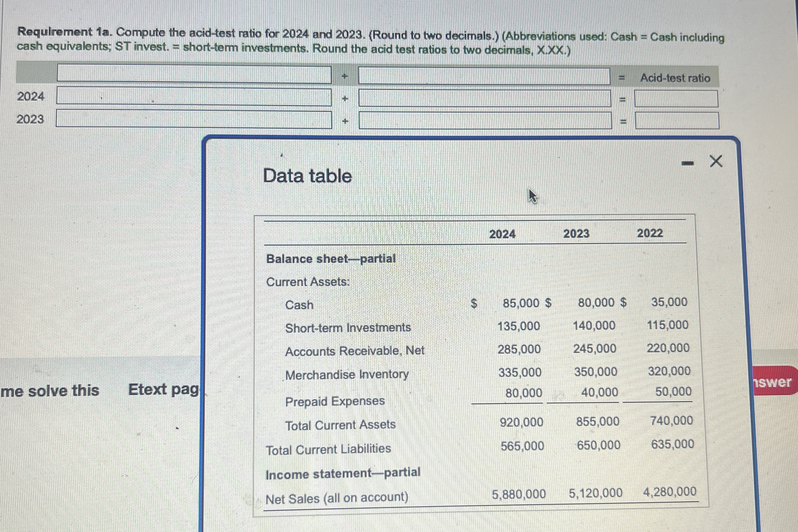Click the equals sign beside 2024 row
Viewport: 798px width, 532px height.
[x=623, y=98]
